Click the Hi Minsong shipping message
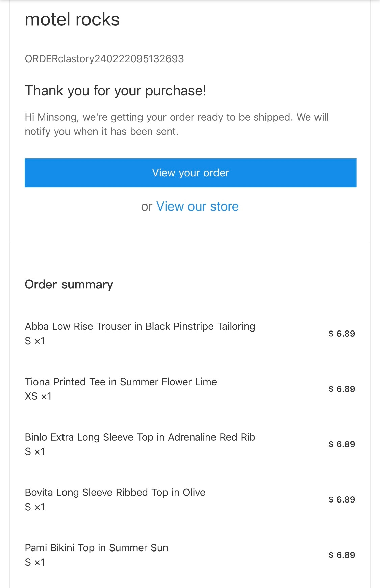The width and height of the screenshot is (380, 588). (x=176, y=124)
